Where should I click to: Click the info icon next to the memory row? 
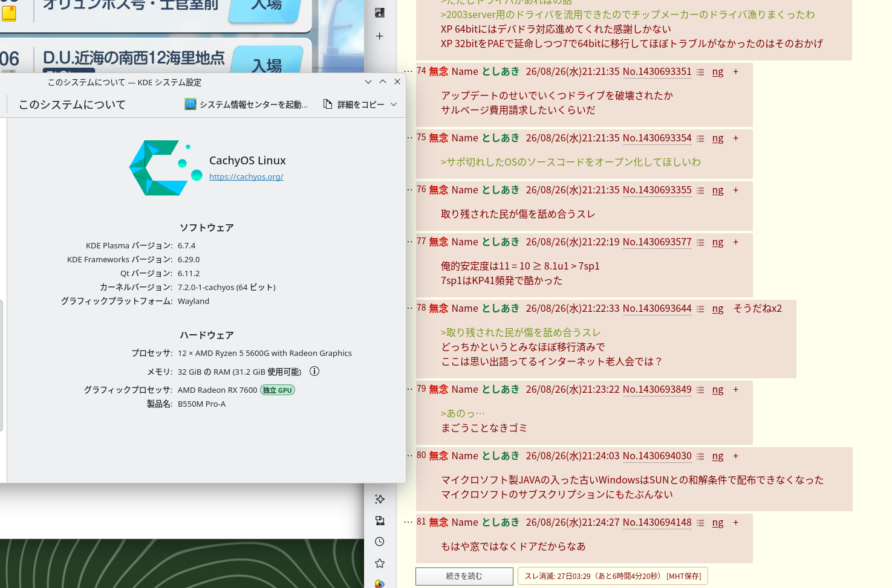pos(314,371)
